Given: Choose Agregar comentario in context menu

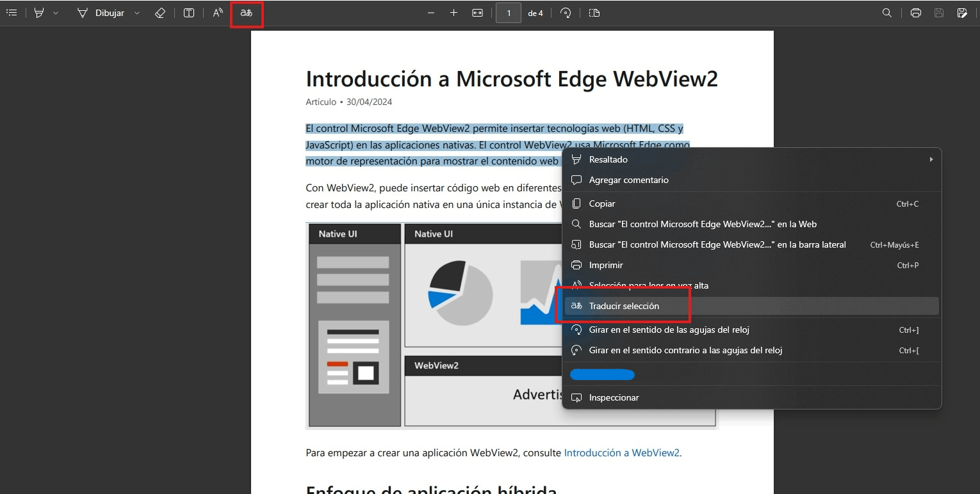Looking at the screenshot, I should click(752, 180).
